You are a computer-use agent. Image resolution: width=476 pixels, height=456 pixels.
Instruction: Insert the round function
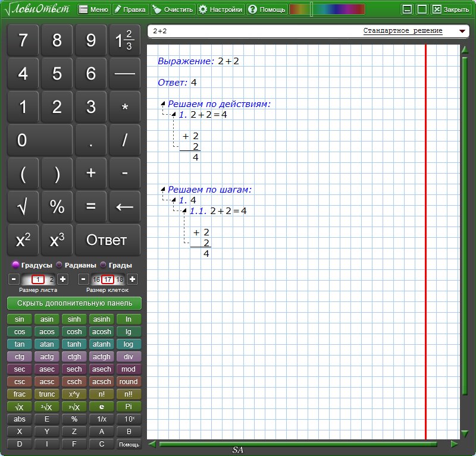click(129, 382)
